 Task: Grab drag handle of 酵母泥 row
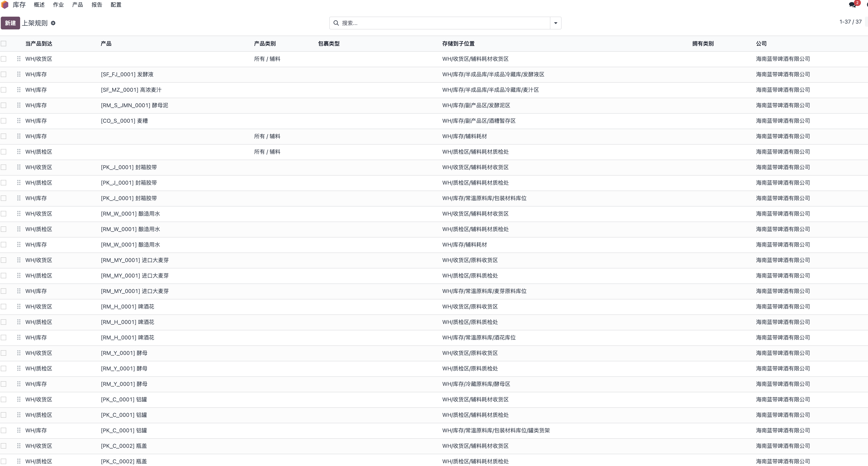[19, 105]
